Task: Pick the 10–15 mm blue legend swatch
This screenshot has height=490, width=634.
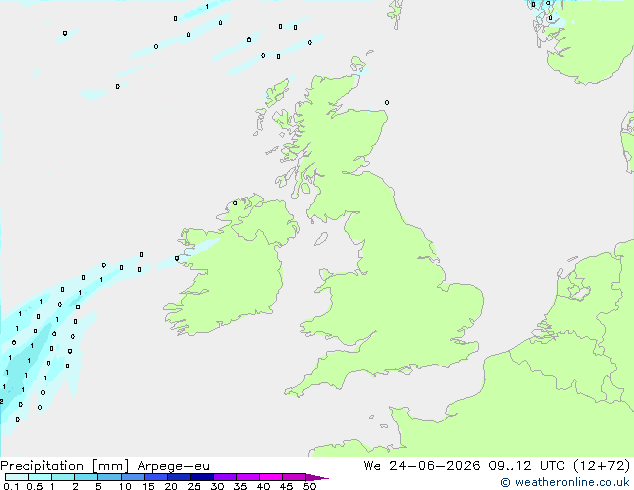Action: coord(132,477)
